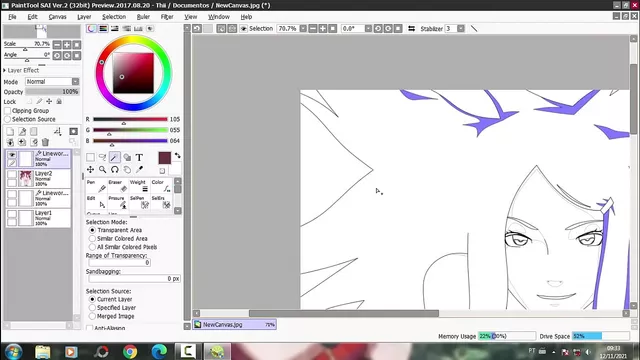Enable the Clipping Group checkbox
This screenshot has height=360, width=640.
coord(7,111)
